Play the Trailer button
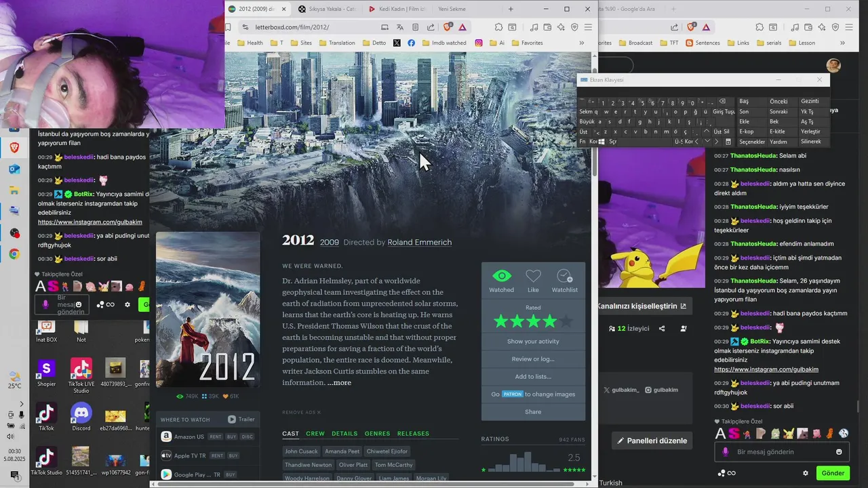The height and width of the screenshot is (488, 868). [x=241, y=420]
